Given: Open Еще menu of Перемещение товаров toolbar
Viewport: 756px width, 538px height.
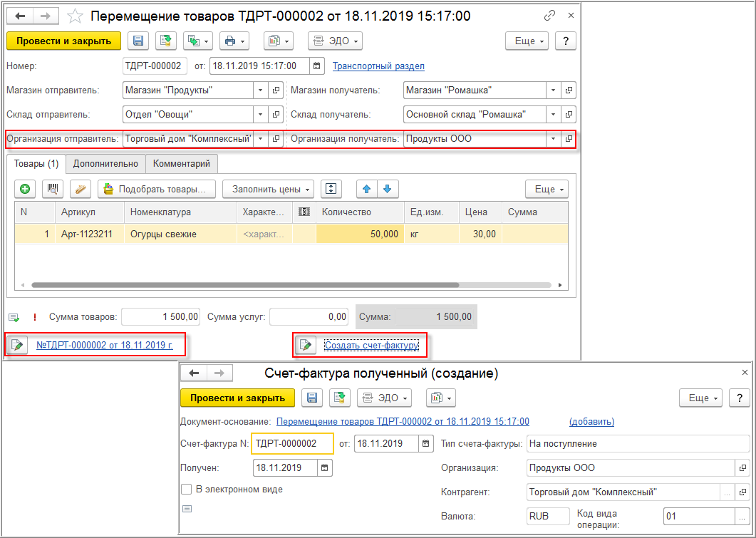Looking at the screenshot, I should [527, 41].
